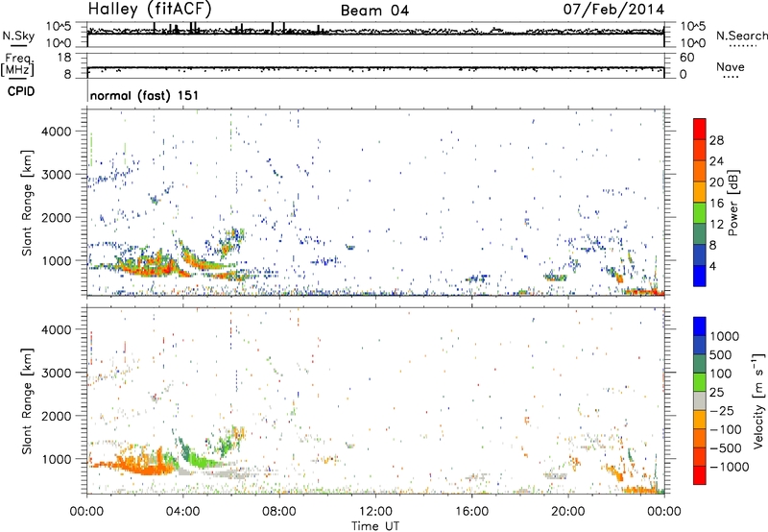This screenshot has height=532, width=768.
Task: Select the 'Beam 04' heading
Action: (374, 11)
